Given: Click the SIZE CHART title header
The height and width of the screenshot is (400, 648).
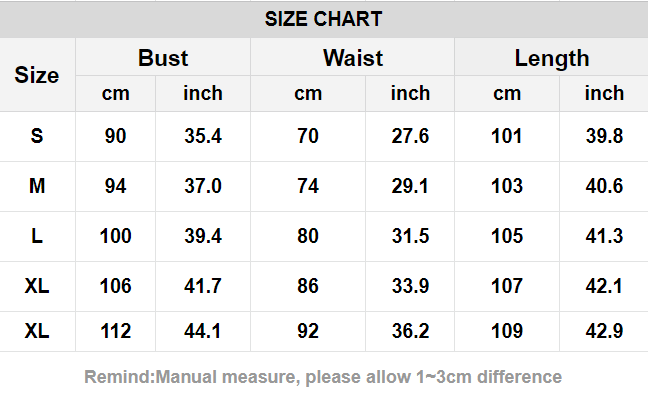Looking at the screenshot, I should tap(324, 19).
